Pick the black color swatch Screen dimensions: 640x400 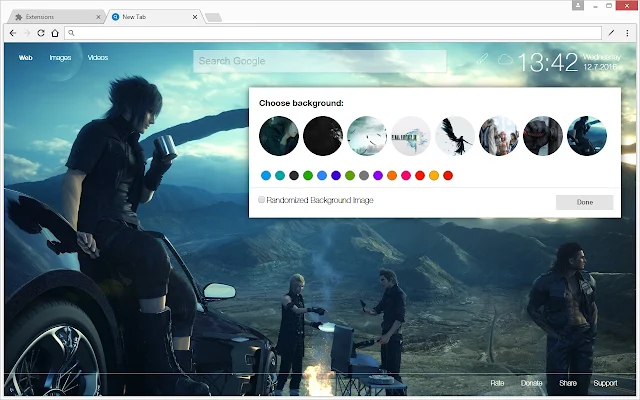[x=294, y=176]
